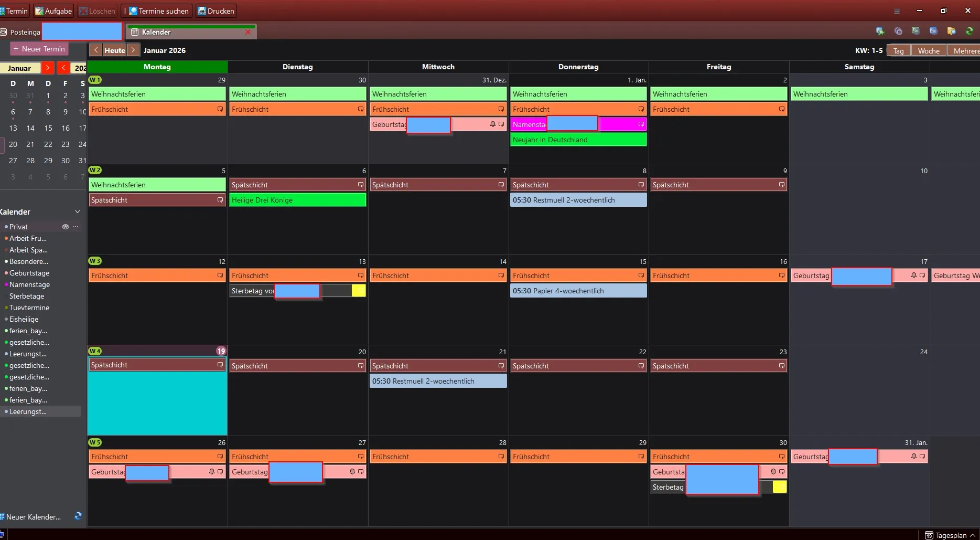Expand the Tagesplan panel chevron

(973, 535)
